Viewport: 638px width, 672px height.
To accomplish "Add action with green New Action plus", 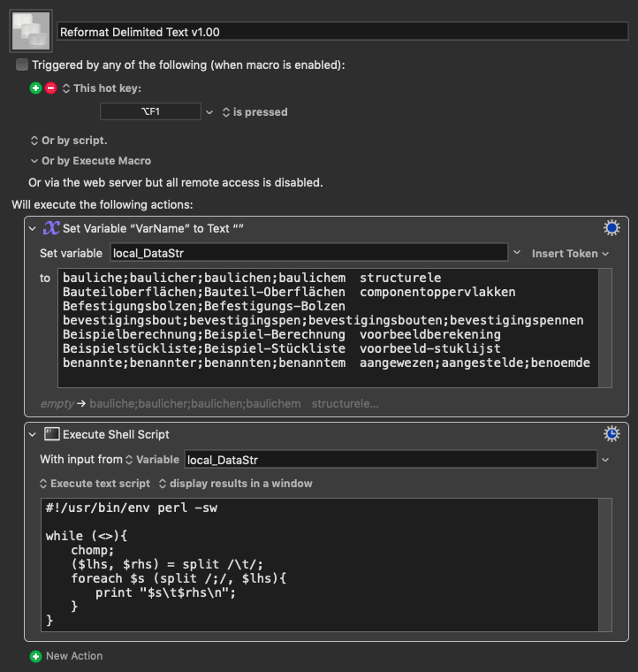I will [x=35, y=656].
